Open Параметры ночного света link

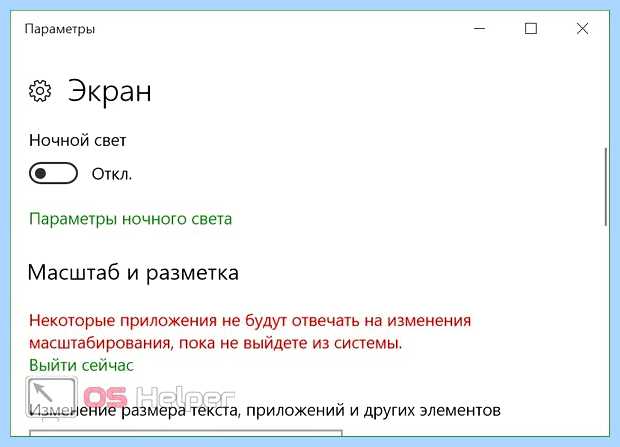tap(130, 219)
